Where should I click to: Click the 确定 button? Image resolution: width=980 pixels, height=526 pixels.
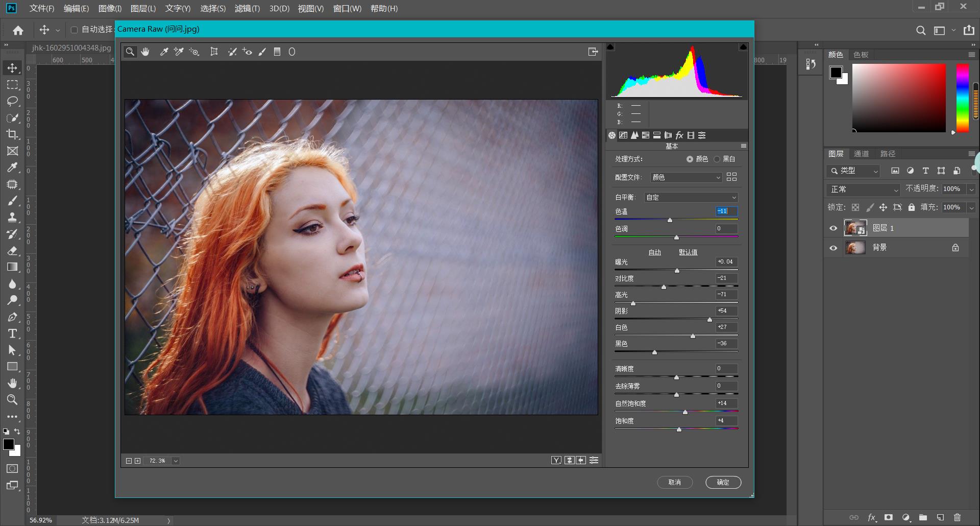pyautogui.click(x=723, y=482)
